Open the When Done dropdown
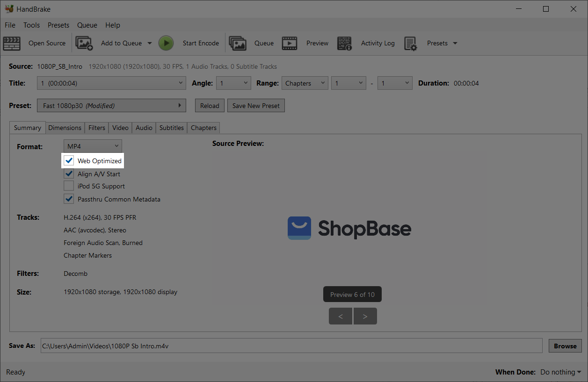 [x=560, y=372]
